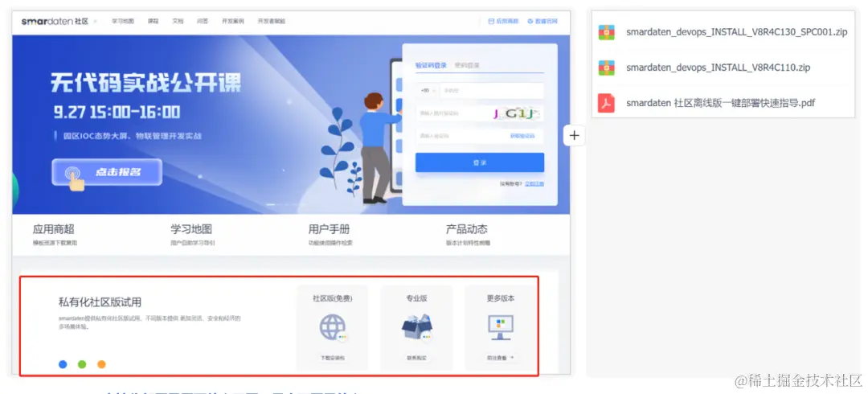Click the smardaten 社区 logo
Screen dimensions: 868x394
pyautogui.click(x=55, y=21)
